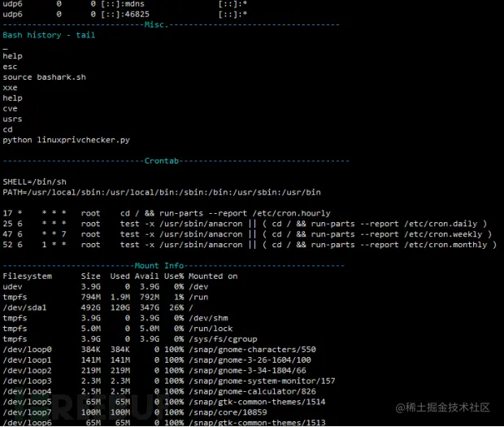Click the '/dev/loop2' device entry
The height and width of the screenshot is (427, 504).
tap(28, 371)
